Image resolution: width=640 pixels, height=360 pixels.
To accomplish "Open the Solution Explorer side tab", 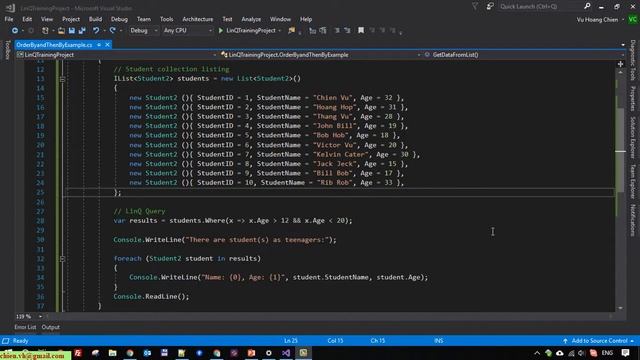I will point(633,138).
